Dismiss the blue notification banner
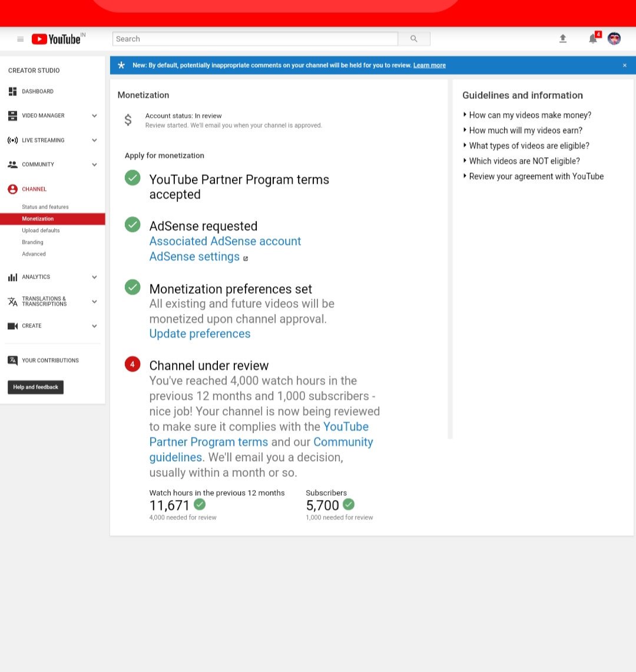 click(x=624, y=65)
